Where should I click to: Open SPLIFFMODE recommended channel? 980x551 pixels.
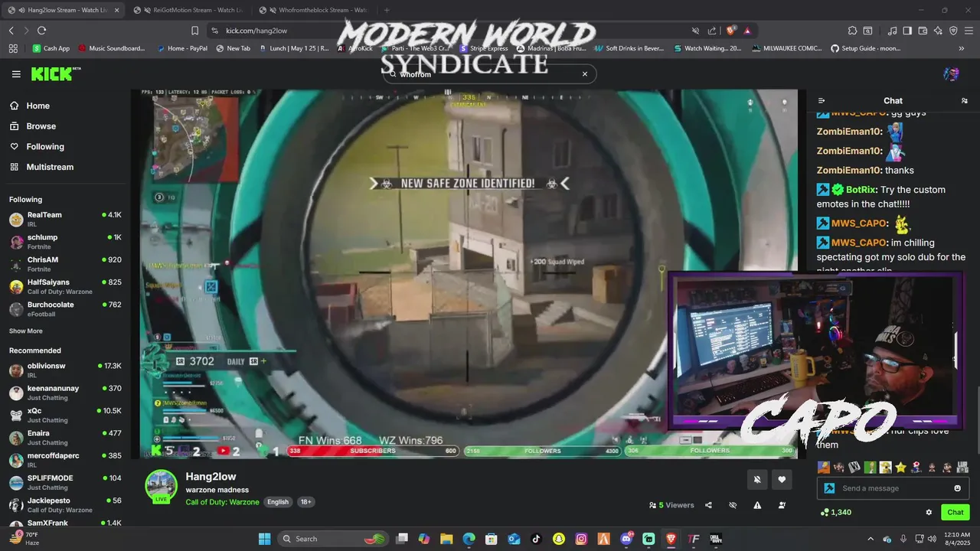pyautogui.click(x=65, y=482)
